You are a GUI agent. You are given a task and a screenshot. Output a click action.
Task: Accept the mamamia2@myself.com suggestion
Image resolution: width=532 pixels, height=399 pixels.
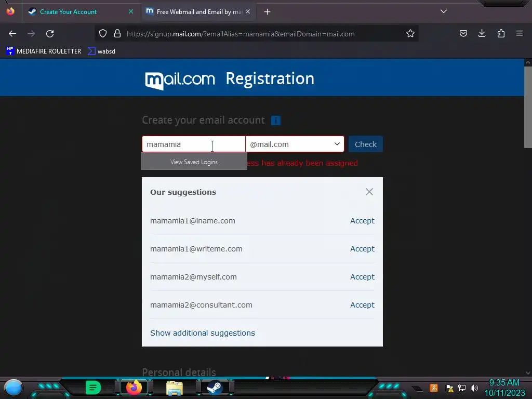(x=362, y=277)
